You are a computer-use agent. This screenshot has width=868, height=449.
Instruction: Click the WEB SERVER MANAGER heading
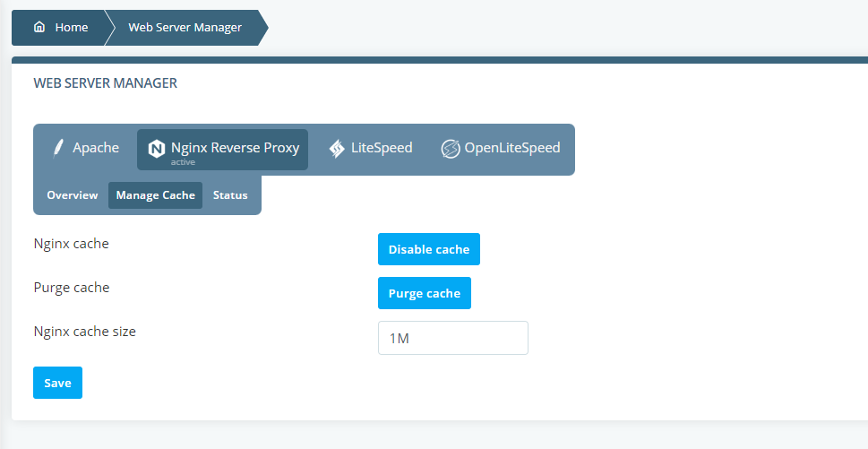(x=105, y=83)
